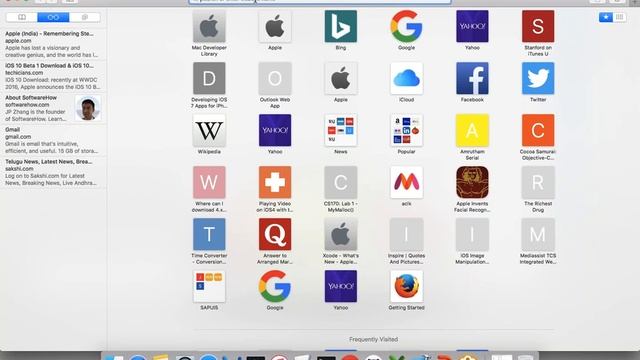
Task: Open the Google favorite beside Bing
Action: tap(406, 27)
